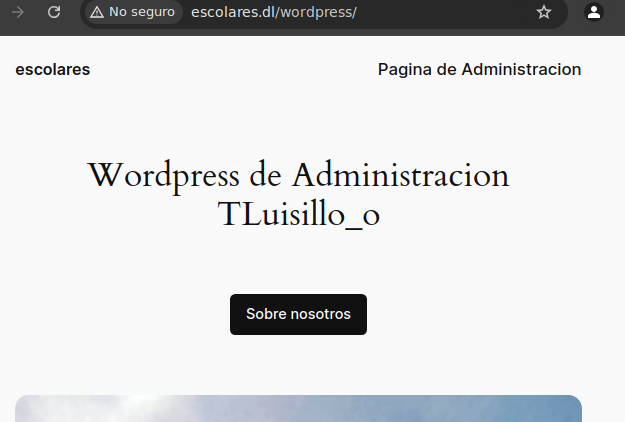This screenshot has width=625, height=422.
Task: Click the word "Pagina" in navigation
Action: 404,69
